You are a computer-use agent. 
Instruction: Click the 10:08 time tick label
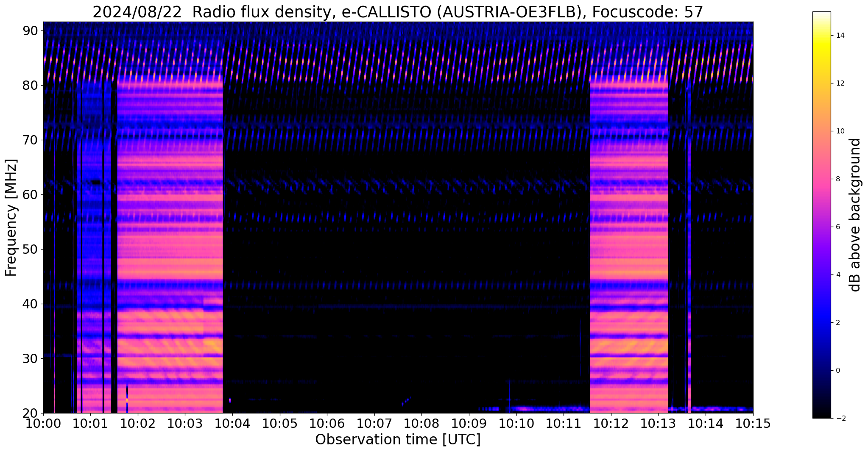[421, 423]
